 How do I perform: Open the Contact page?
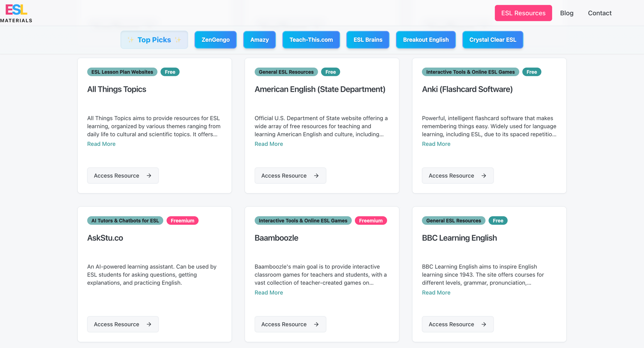point(600,13)
